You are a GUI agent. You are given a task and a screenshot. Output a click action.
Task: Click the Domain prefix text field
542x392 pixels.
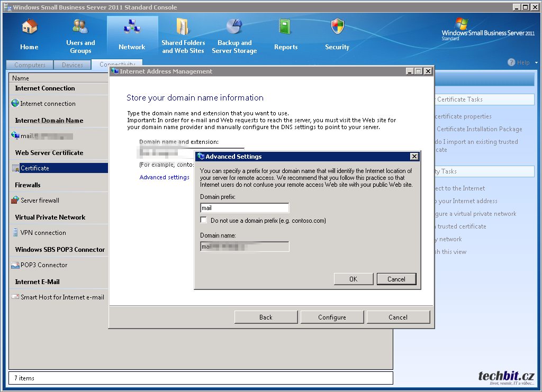pyautogui.click(x=245, y=208)
